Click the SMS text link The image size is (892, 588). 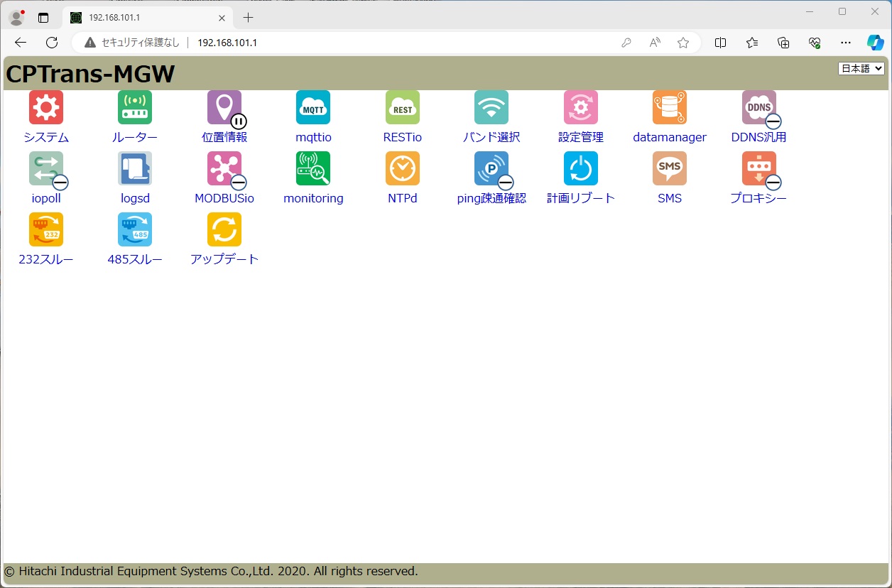(x=670, y=198)
